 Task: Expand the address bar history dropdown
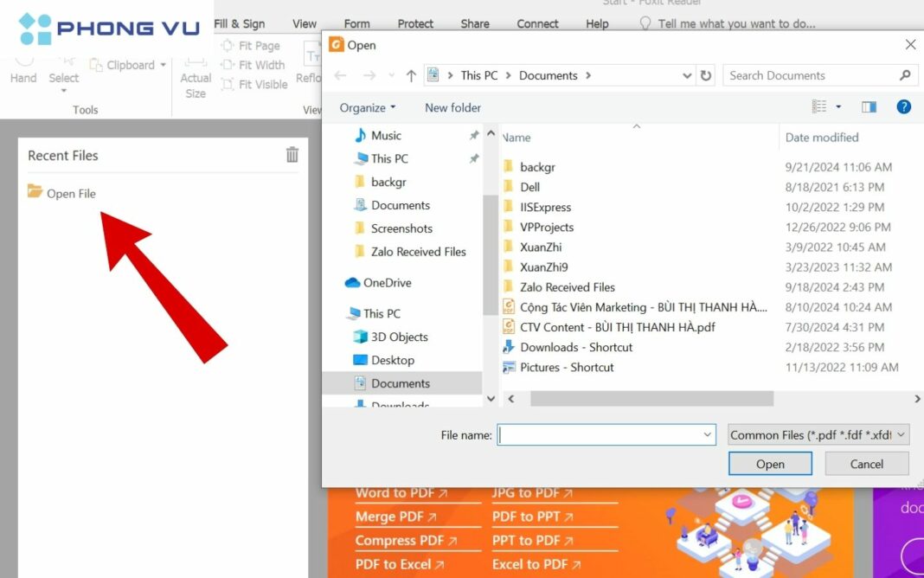(x=687, y=75)
